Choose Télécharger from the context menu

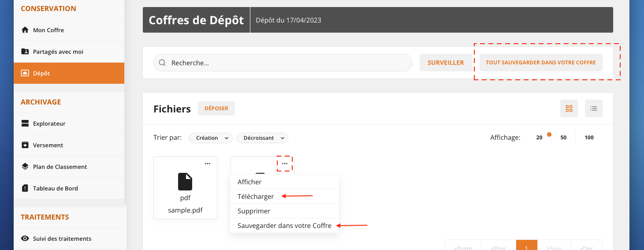[x=256, y=197]
